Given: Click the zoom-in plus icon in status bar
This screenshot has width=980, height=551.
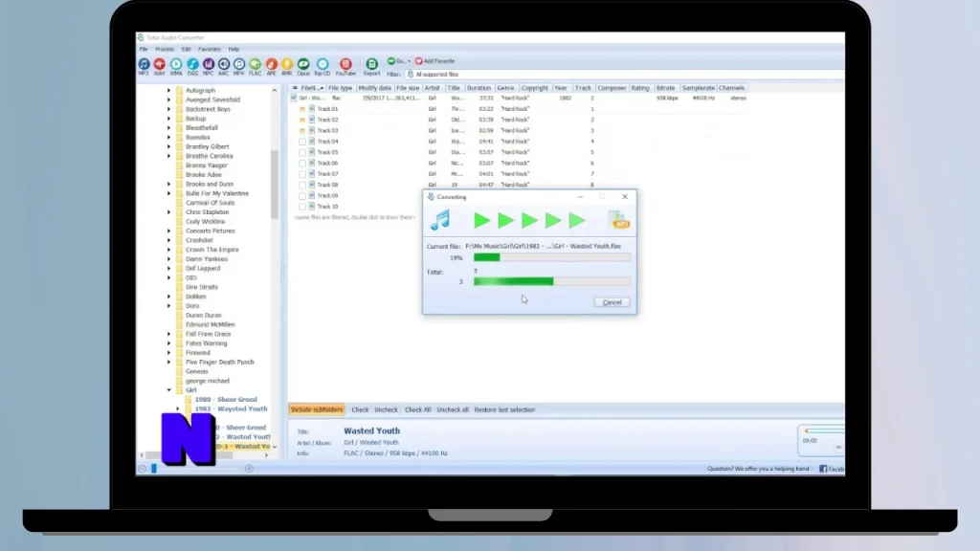Looking at the screenshot, I should coord(250,469).
